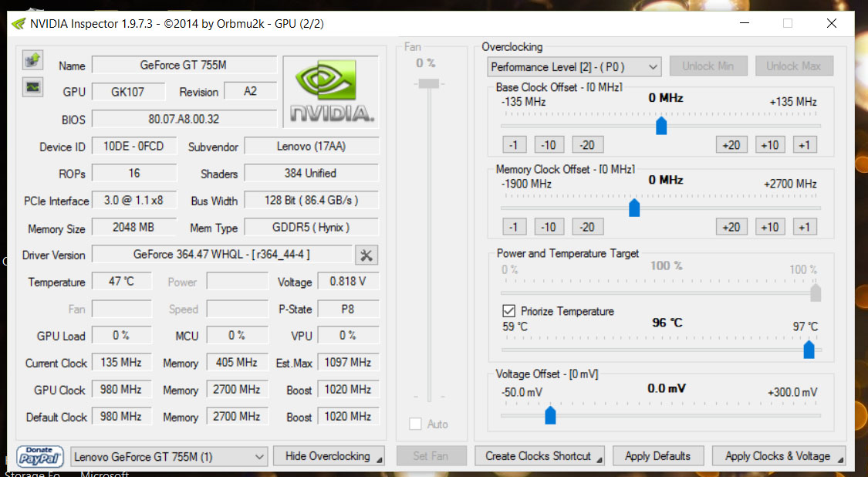Viewport: 868px width, 477px height.
Task: Click the Name field GeForce GT 755M
Action: (184, 65)
